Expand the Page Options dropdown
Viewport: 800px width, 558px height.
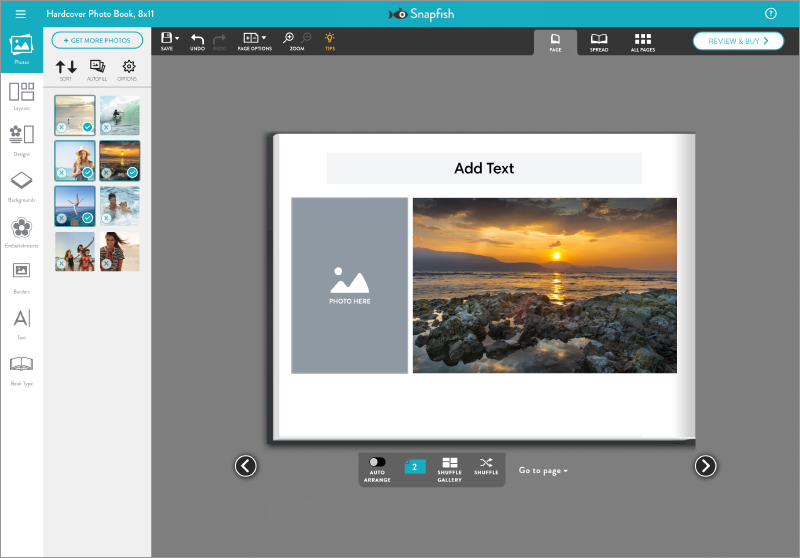[264, 38]
